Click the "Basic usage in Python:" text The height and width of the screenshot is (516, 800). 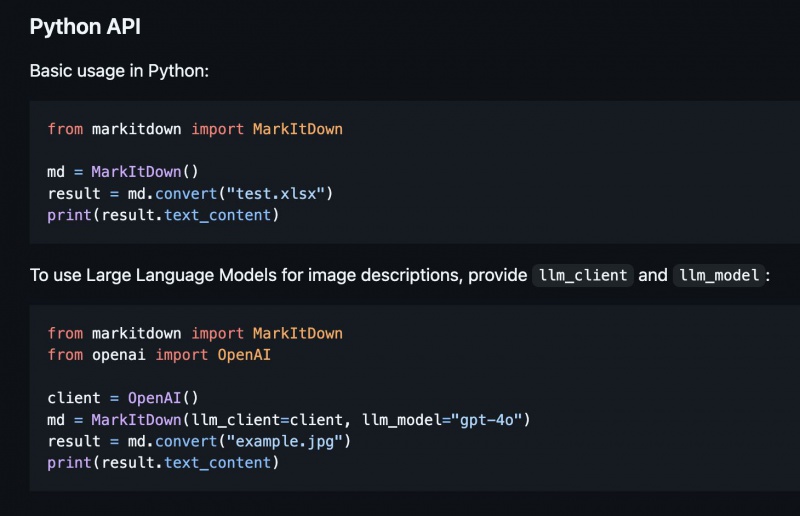[x=119, y=71]
